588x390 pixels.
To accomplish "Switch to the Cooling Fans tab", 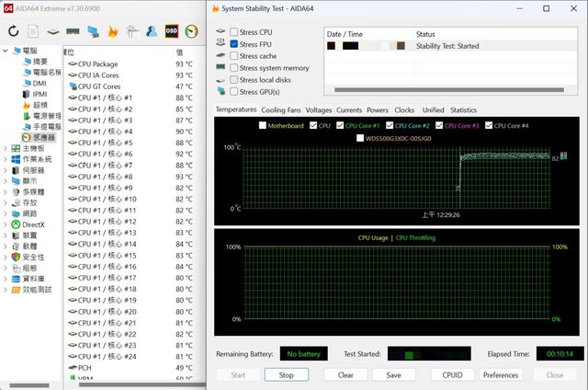I will [281, 109].
